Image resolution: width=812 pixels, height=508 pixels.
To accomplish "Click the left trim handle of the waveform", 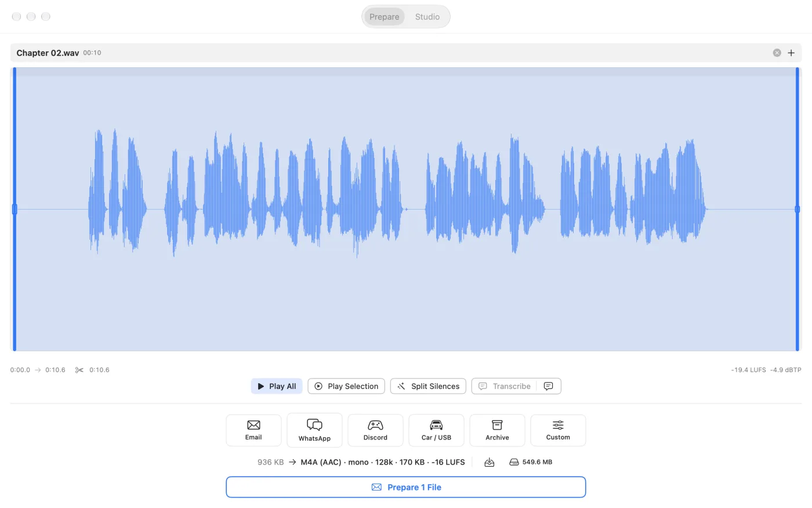I will coord(14,209).
